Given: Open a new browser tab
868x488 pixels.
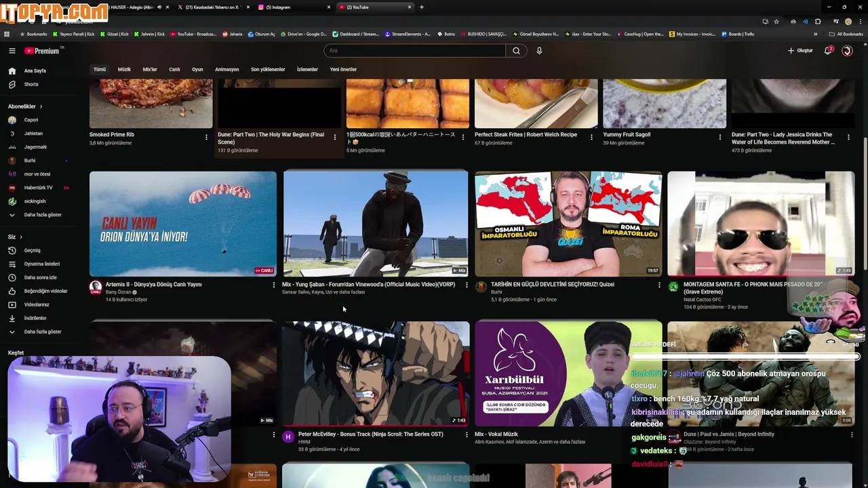Looking at the screenshot, I should pyautogui.click(x=422, y=7).
